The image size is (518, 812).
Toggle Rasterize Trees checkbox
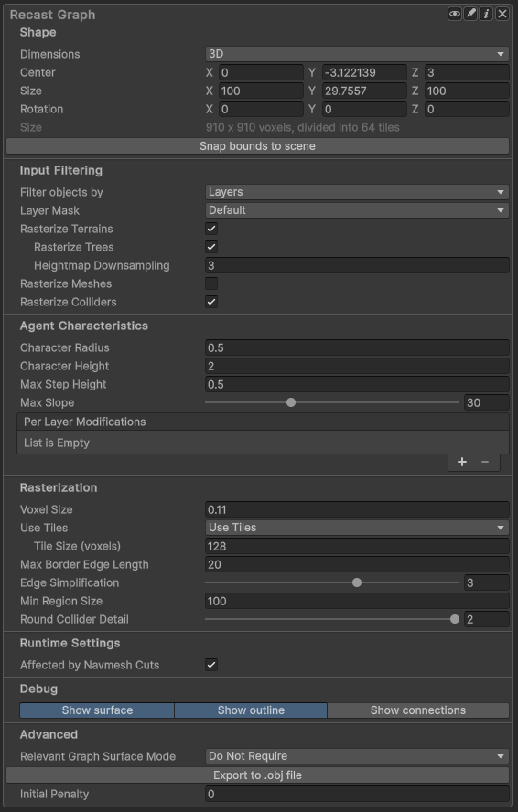click(211, 247)
